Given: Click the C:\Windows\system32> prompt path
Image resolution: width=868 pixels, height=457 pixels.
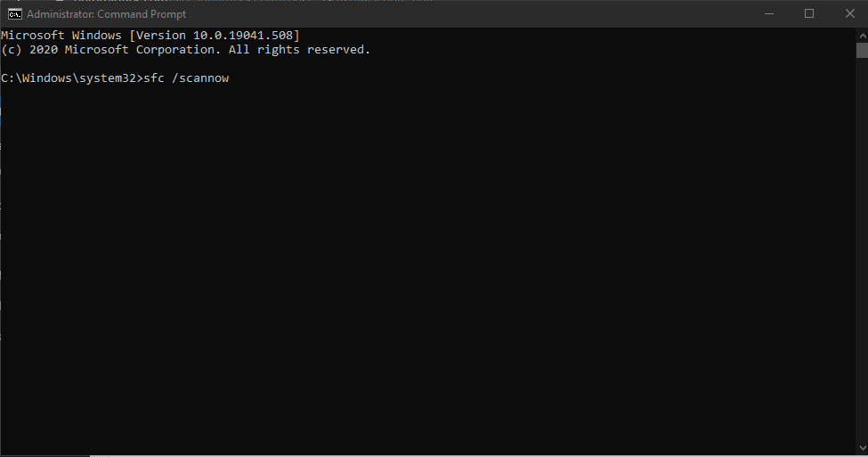Looking at the screenshot, I should [x=72, y=78].
